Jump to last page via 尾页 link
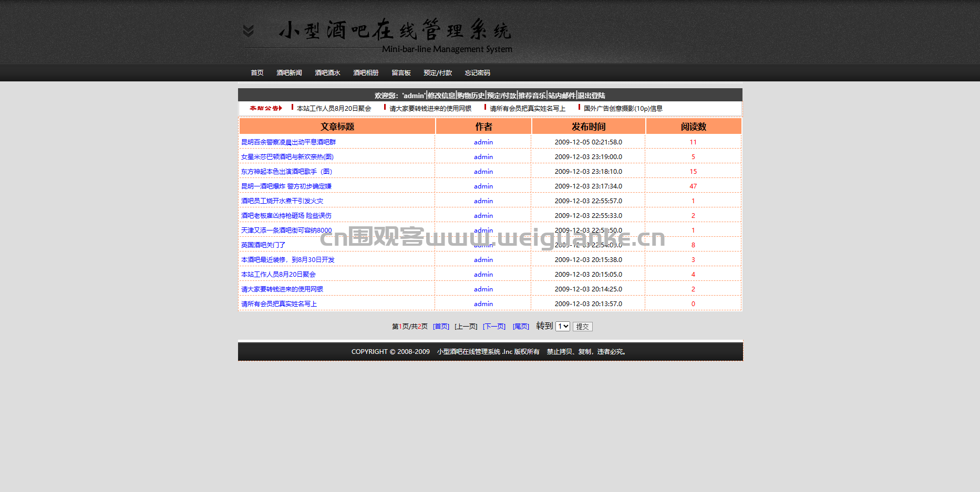Screen dimensions: 980x492 521,327
